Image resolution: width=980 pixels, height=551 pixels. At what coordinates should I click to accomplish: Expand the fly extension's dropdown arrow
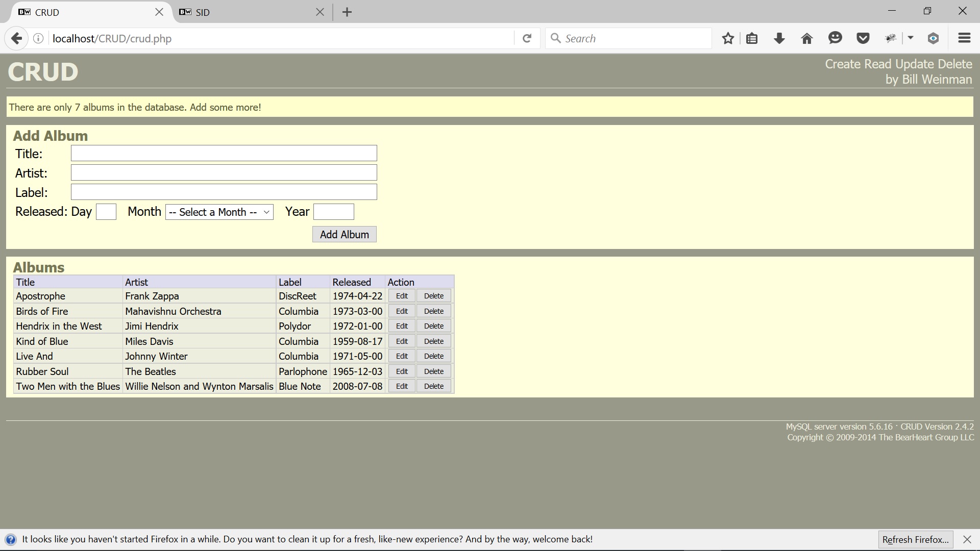click(x=910, y=38)
